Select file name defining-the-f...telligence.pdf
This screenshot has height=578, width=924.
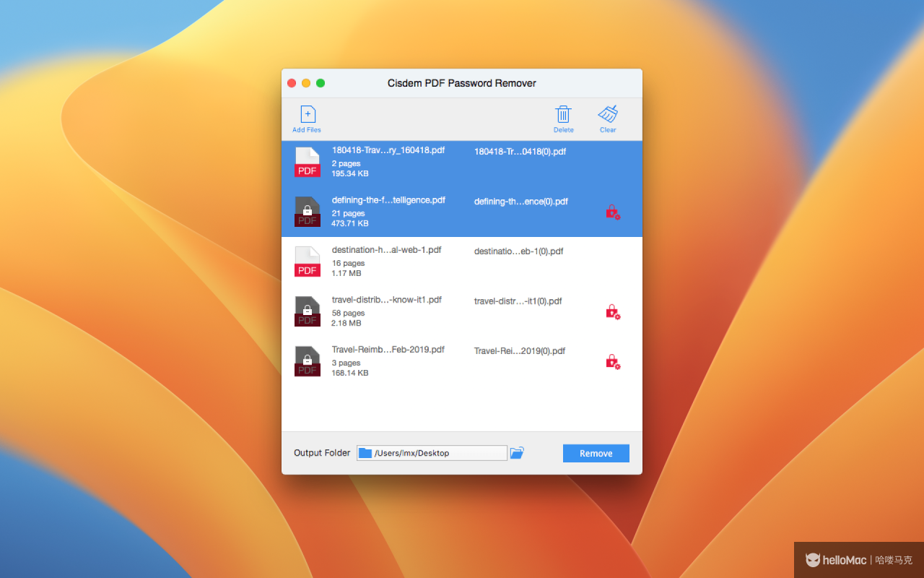coord(388,200)
